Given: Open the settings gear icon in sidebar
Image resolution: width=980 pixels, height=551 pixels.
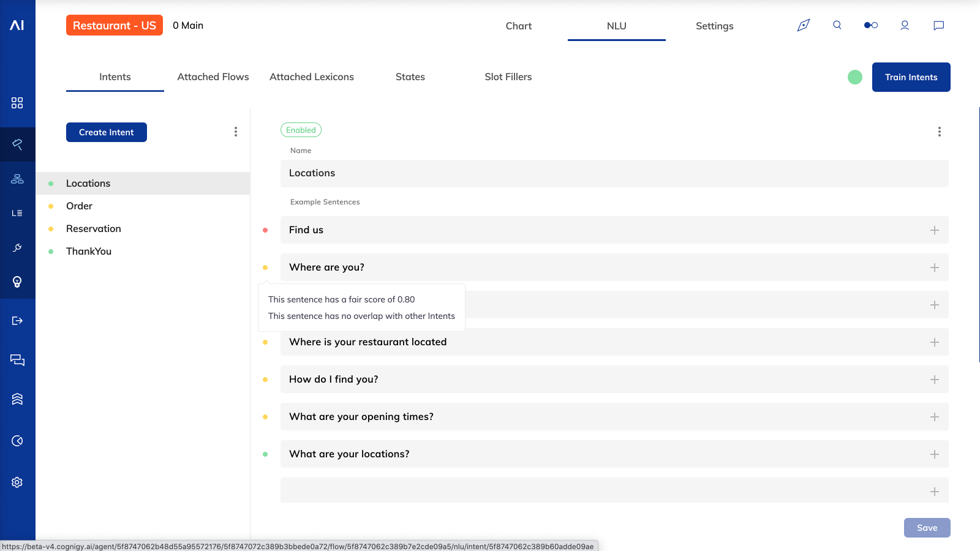Looking at the screenshot, I should click(x=17, y=482).
